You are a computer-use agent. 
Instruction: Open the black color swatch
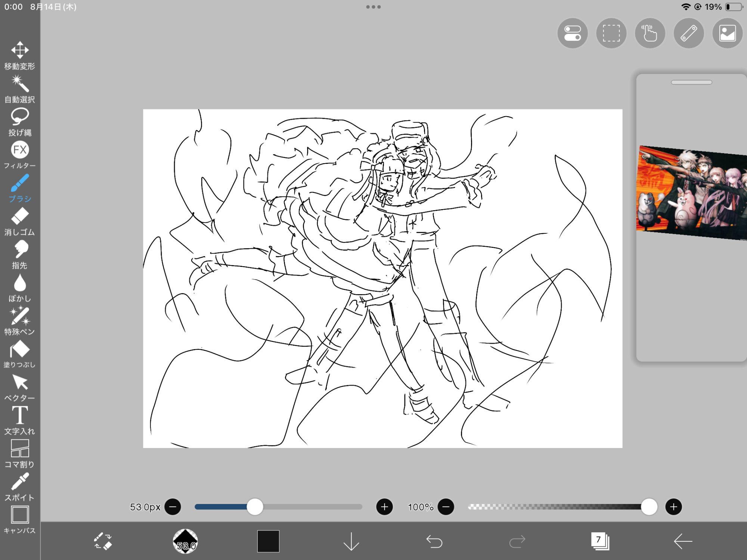[x=268, y=541]
